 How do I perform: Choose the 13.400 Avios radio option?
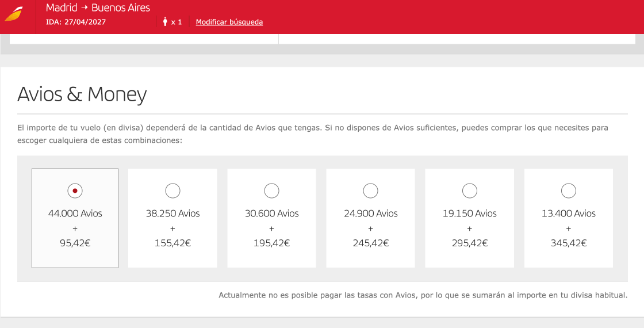[569, 190]
